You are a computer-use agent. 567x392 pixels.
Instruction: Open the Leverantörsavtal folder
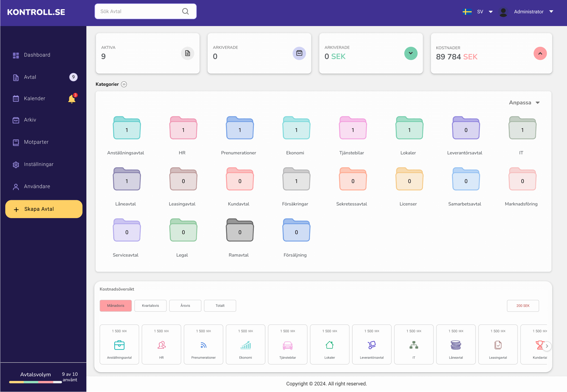point(466,128)
